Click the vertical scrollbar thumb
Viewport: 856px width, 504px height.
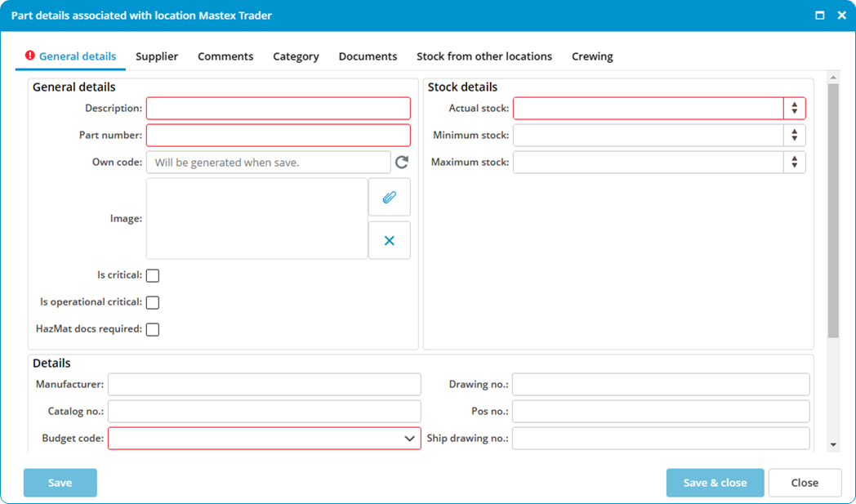(x=833, y=210)
